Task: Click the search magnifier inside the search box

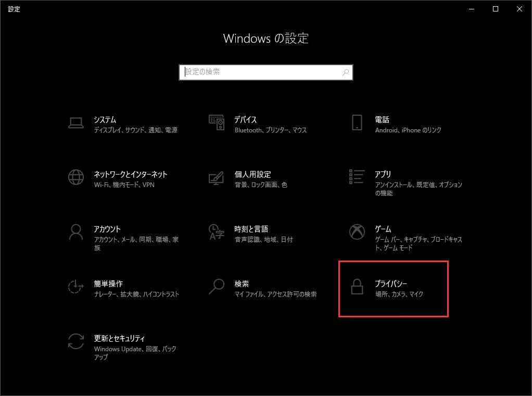Action: [x=346, y=72]
